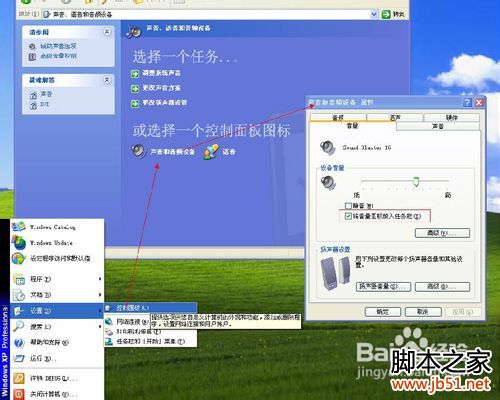The width and height of the screenshot is (500, 400).
Task: Open the DVD troubleshooter help icon
Action: pos(33,106)
